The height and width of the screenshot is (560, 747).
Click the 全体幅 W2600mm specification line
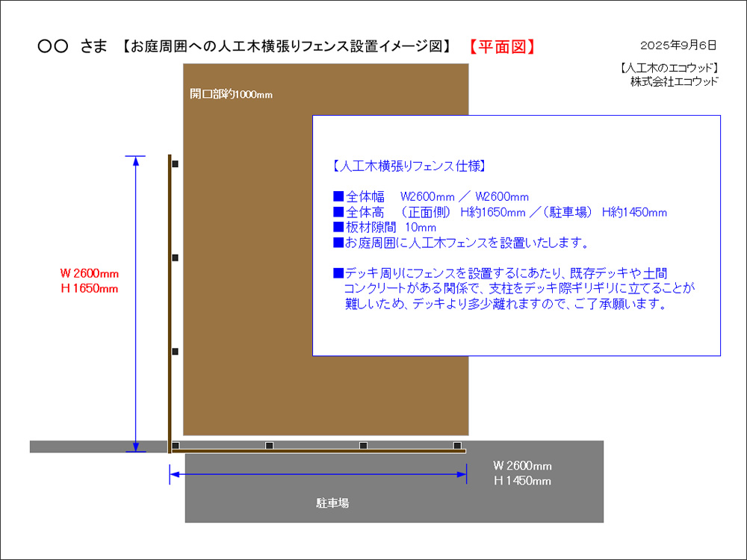431,197
